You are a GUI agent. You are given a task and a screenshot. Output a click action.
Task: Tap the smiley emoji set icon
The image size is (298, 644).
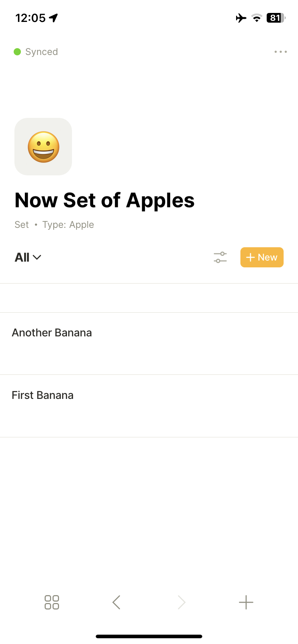pos(43,147)
